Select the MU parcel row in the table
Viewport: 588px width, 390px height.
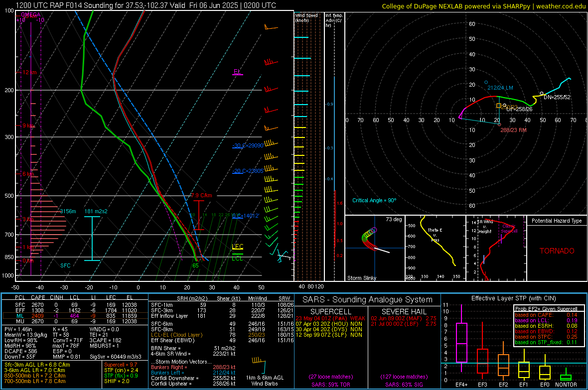[x=75, y=321]
